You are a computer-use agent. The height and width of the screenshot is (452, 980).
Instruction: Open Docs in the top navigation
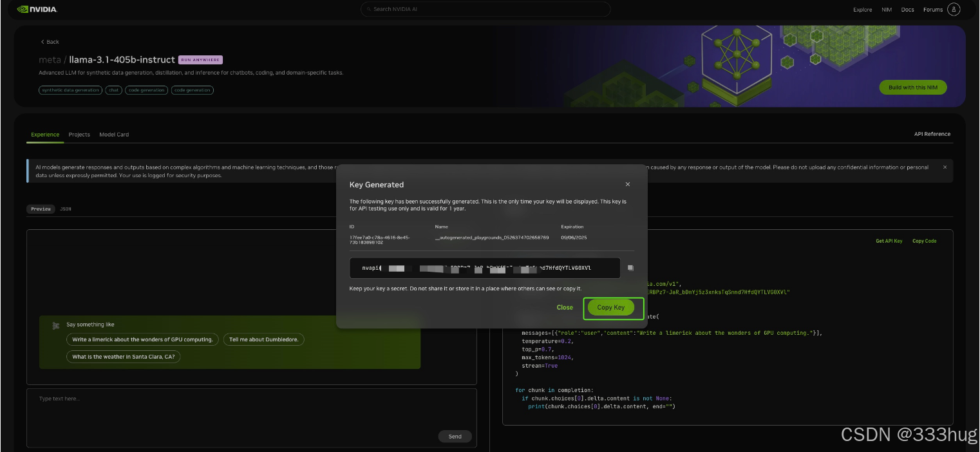click(907, 10)
